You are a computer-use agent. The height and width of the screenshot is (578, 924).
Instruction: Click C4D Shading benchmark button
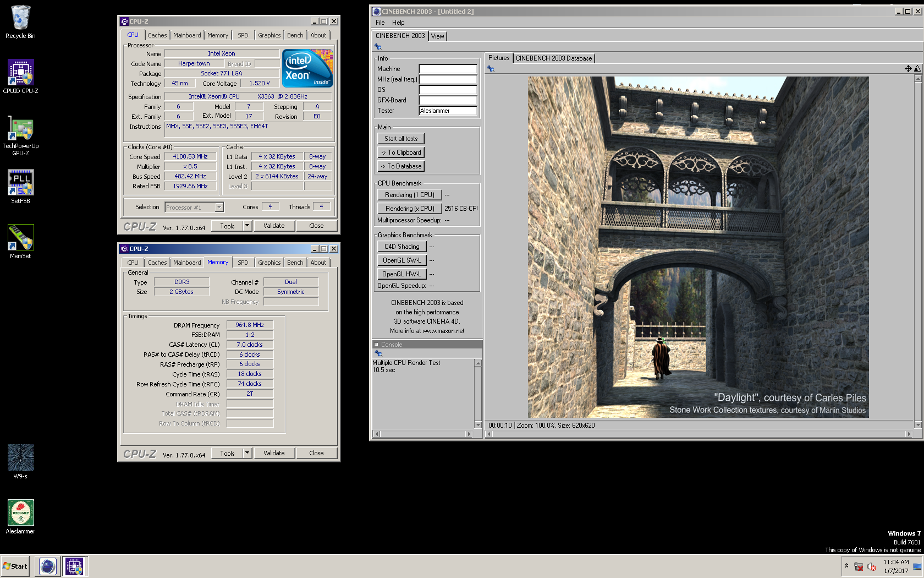(402, 247)
